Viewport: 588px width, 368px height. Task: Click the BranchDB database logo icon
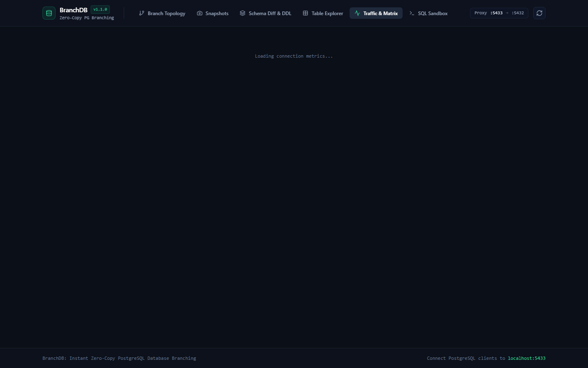pos(49,13)
